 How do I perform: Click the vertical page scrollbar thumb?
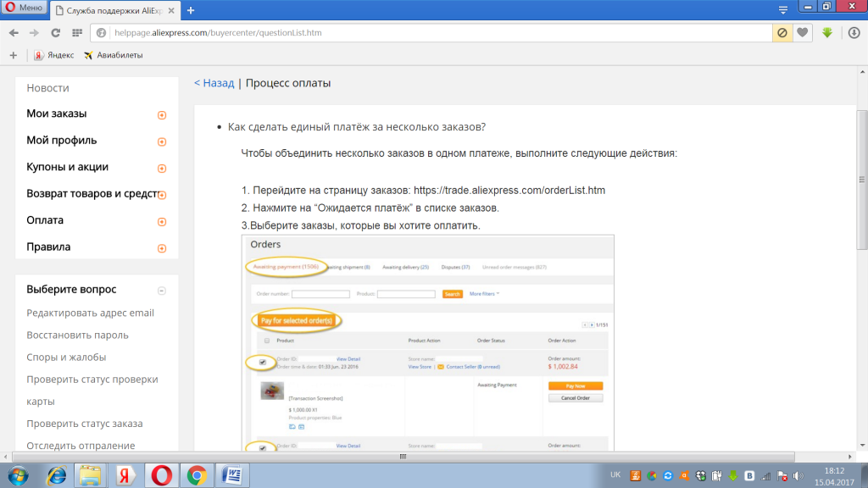click(862, 180)
